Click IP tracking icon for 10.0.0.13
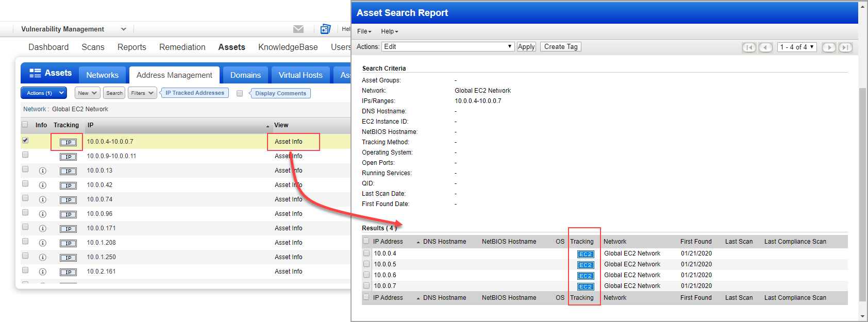The height and width of the screenshot is (322, 868). pos(68,171)
